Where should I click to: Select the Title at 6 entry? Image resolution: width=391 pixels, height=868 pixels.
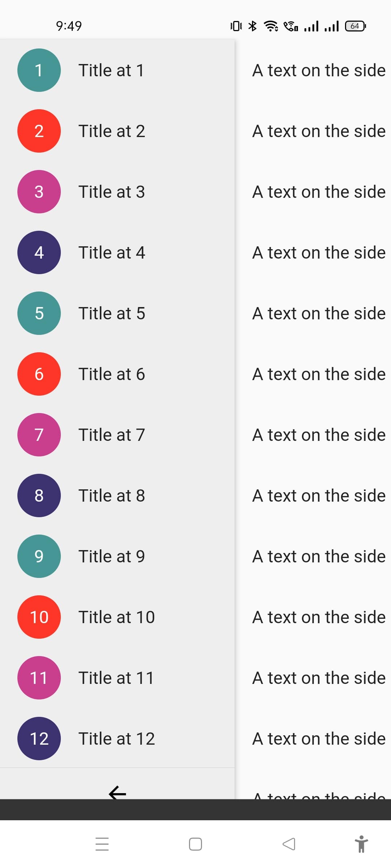112,374
